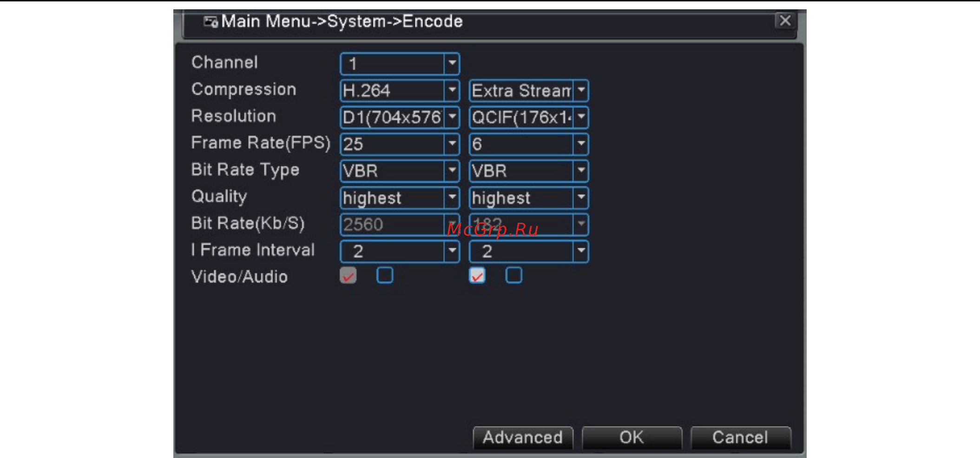
Task: Open the extra stream VBR bit rate type arrow
Action: [581, 171]
